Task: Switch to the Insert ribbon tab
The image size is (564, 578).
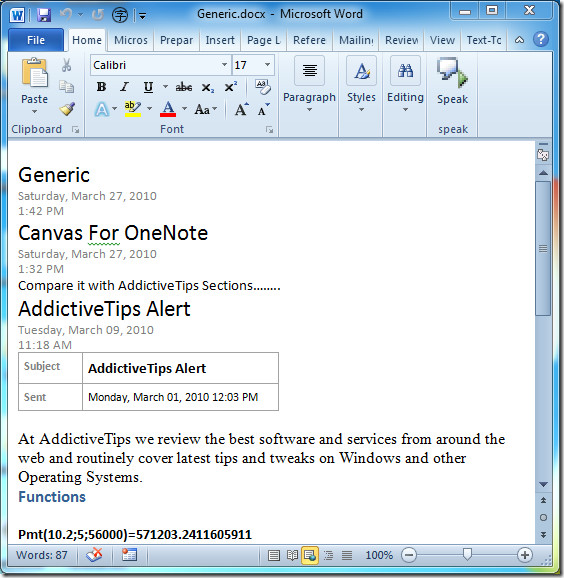Action: (220, 40)
